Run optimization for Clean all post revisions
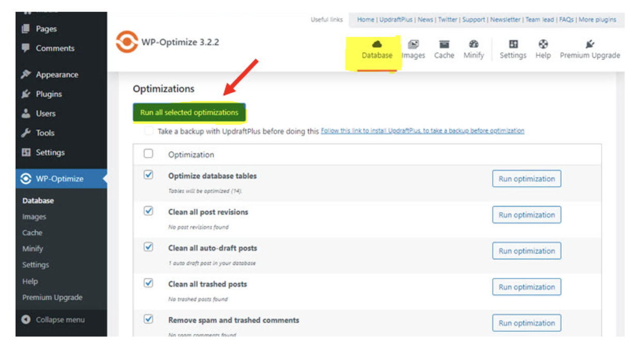The width and height of the screenshot is (644, 353). pos(526,215)
